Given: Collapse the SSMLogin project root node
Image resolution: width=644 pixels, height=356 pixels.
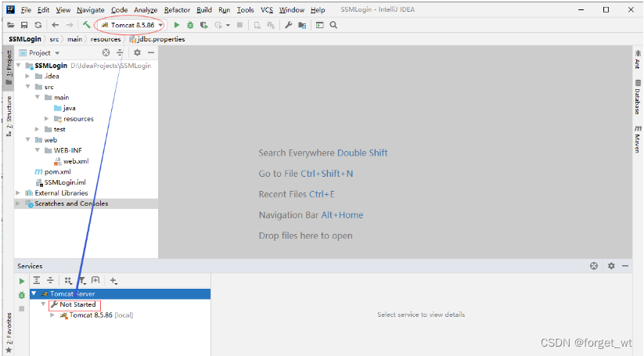Looking at the screenshot, I should point(19,65).
